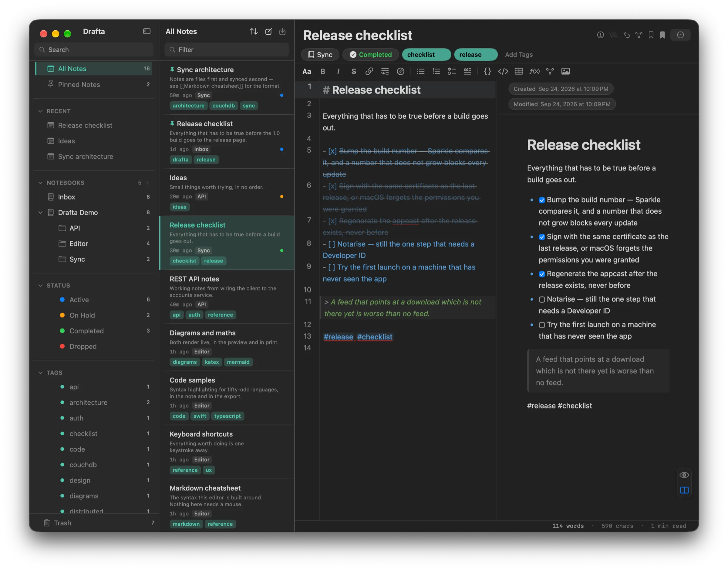Screen dimensions: 728x570
Task: Follow the #release hashtag link in editor
Action: pos(338,337)
